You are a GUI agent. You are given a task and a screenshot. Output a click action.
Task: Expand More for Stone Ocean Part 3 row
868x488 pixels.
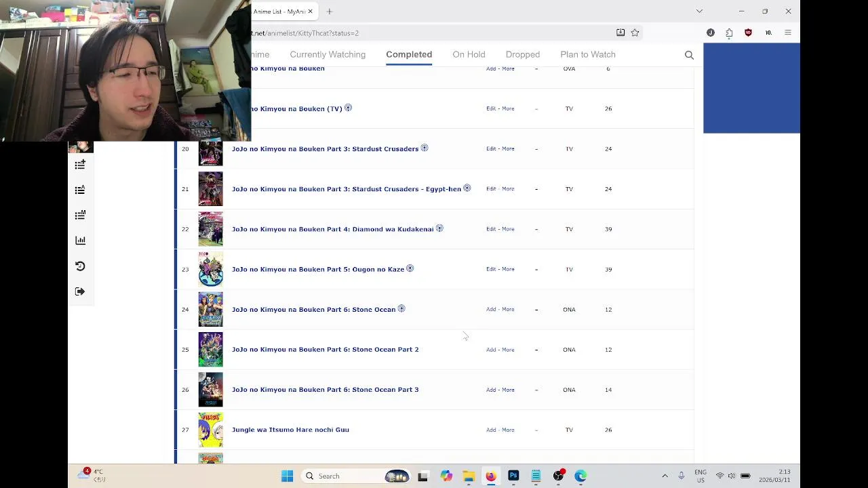point(508,390)
